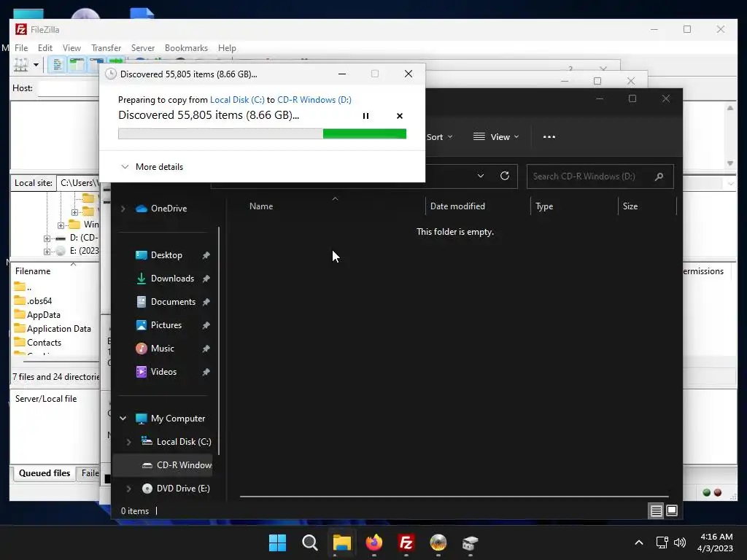Click search magnifier icon in Explorer
747x560 pixels.
[659, 176]
